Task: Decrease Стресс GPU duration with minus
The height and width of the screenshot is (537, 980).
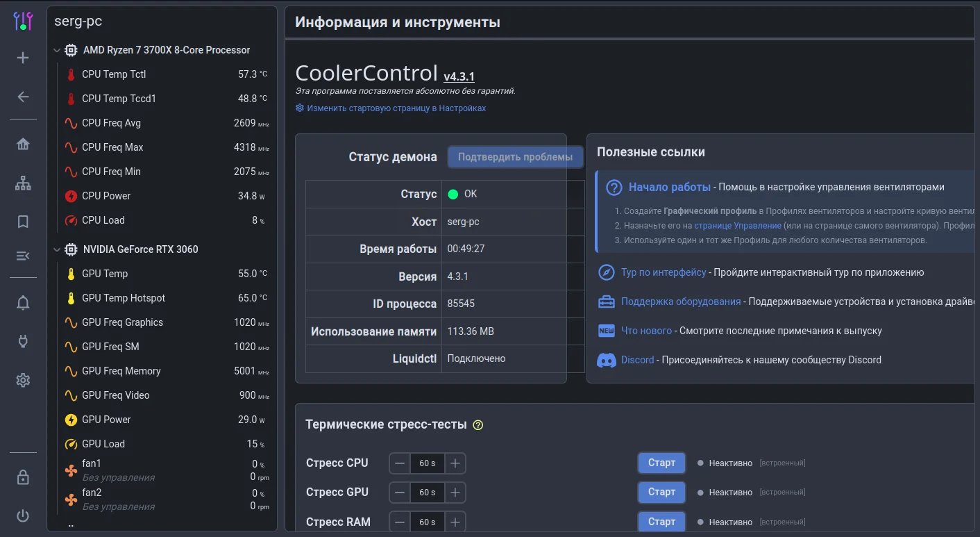Action: click(x=400, y=493)
